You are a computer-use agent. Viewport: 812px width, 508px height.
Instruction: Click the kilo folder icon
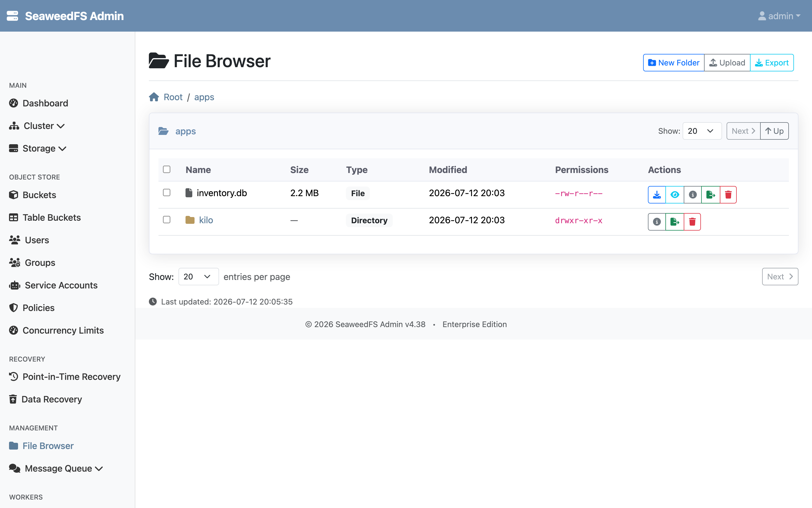click(x=190, y=220)
